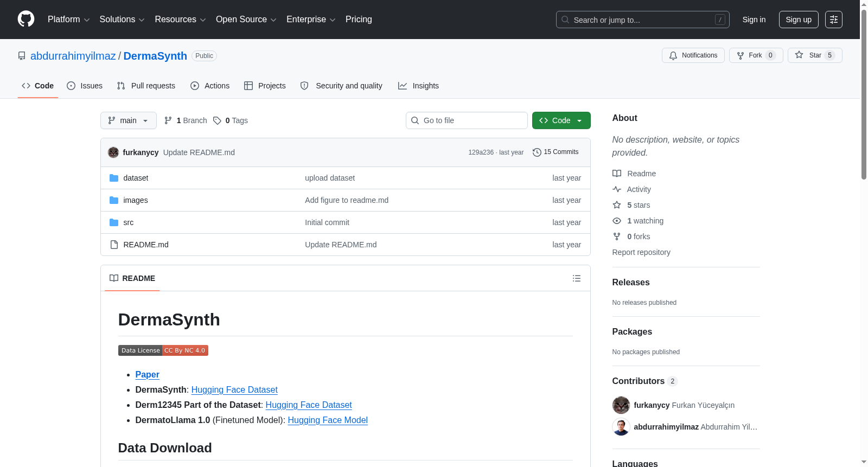
Task: Click the commit history clock icon
Action: [537, 152]
